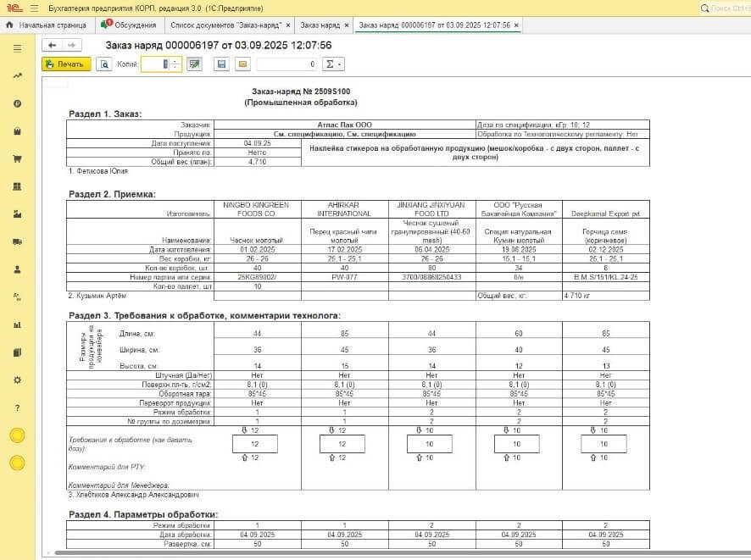Image resolution: width=751 pixels, height=560 pixels.
Task: Open the sales shopping bag section
Action: (x=17, y=131)
